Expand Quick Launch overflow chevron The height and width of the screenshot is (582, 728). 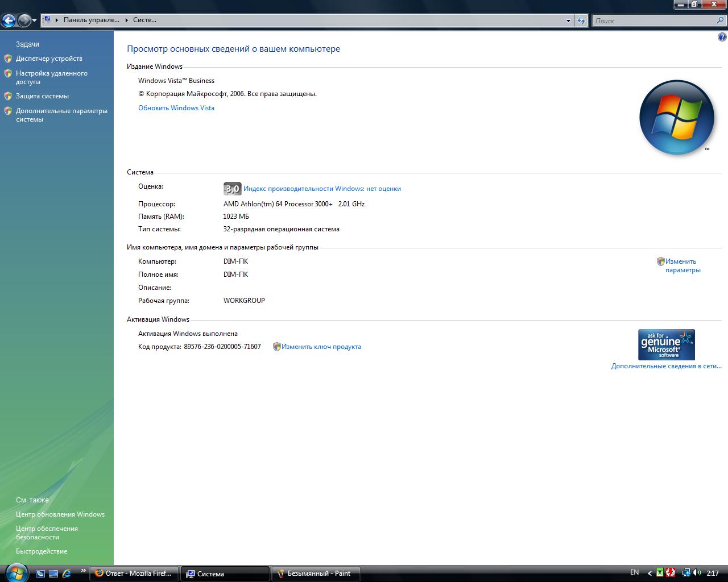coord(84,571)
